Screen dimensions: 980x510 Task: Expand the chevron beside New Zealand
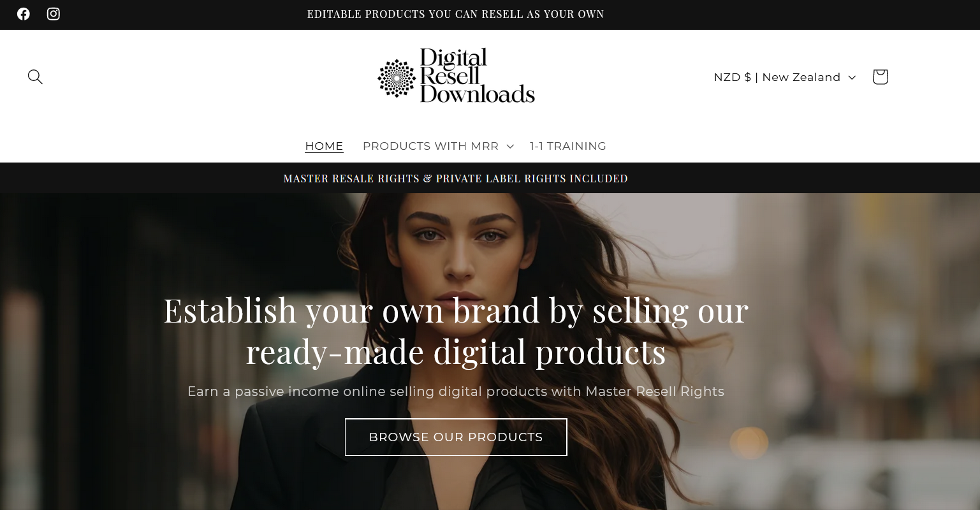(852, 78)
